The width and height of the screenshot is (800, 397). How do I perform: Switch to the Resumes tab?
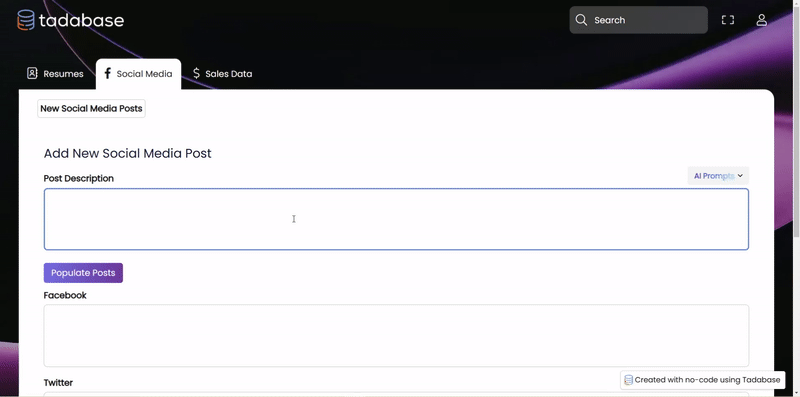pyautogui.click(x=55, y=73)
